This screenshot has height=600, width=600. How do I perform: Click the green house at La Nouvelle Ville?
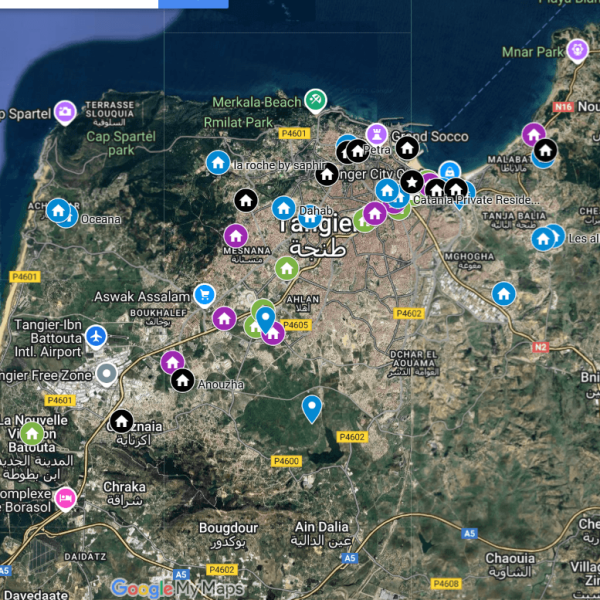[32, 433]
